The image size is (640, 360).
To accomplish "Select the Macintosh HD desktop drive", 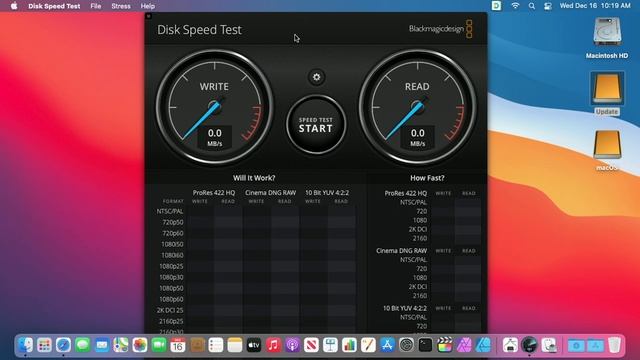I will [607, 38].
